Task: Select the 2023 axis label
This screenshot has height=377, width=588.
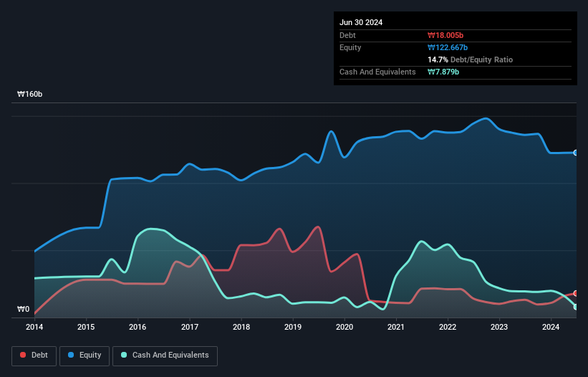Action: (499, 327)
